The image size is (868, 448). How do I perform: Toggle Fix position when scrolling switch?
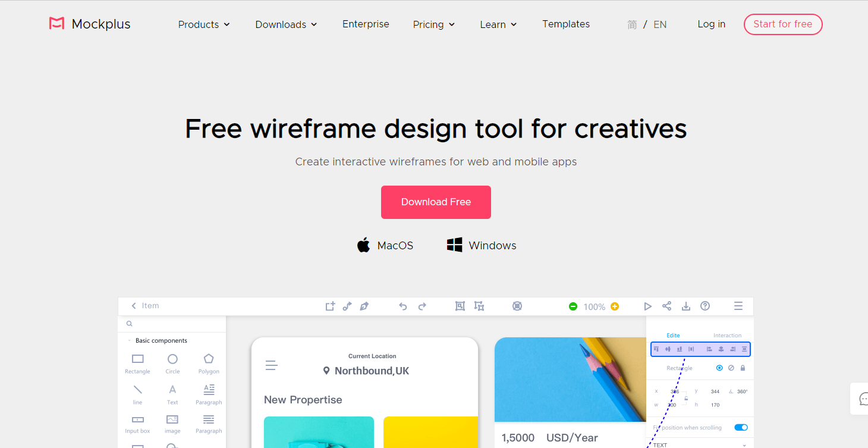741,427
